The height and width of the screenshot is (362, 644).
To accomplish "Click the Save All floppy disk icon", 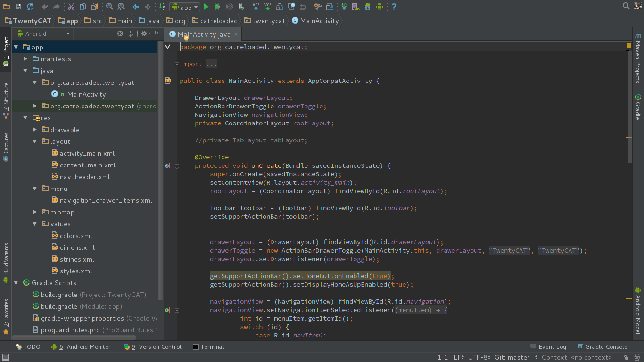I will point(18,7).
